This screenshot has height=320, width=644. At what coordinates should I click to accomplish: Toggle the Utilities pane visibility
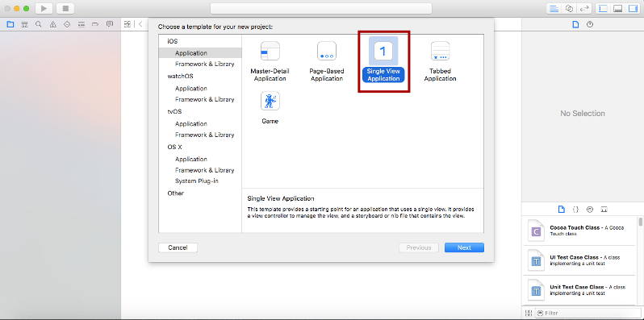pyautogui.click(x=633, y=8)
